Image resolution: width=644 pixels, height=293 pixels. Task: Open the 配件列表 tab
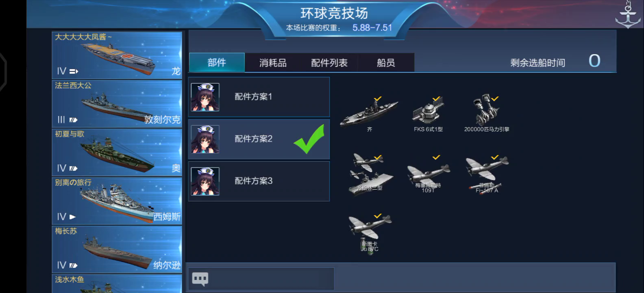(329, 63)
